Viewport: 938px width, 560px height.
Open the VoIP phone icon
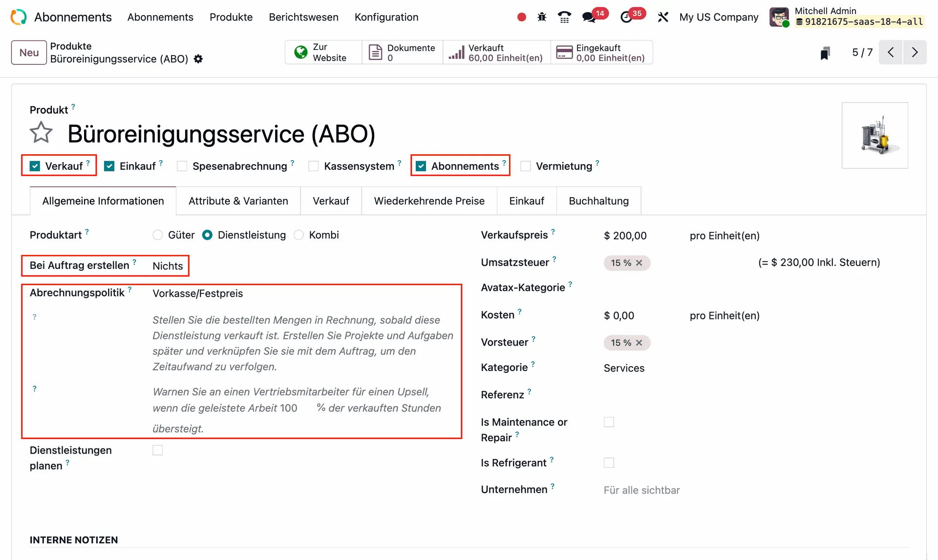[x=564, y=18]
